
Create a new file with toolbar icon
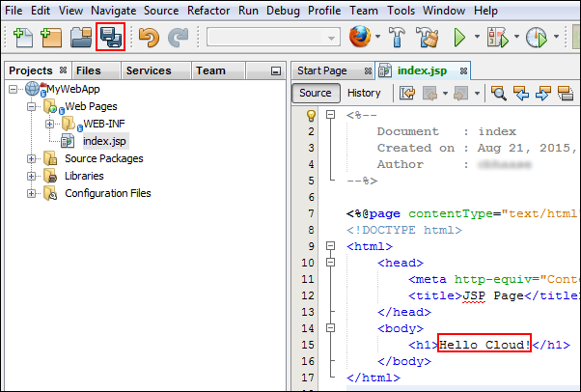(21, 37)
